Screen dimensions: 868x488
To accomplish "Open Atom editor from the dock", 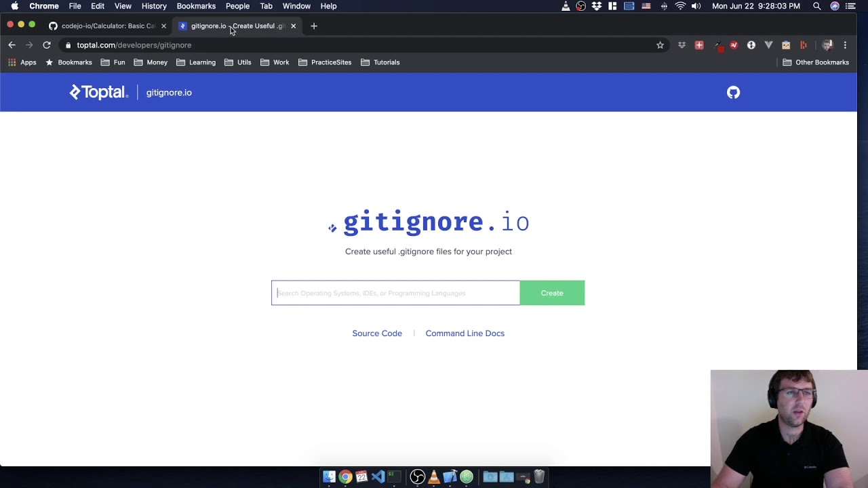I will click(x=467, y=477).
